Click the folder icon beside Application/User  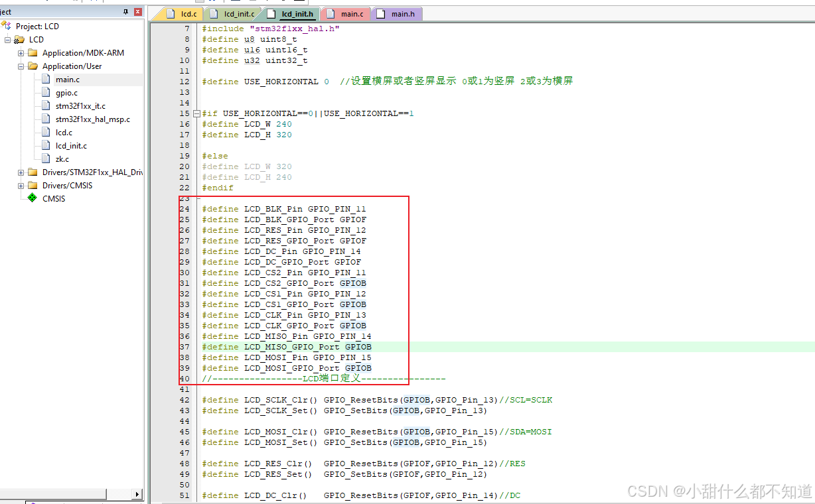coord(32,66)
